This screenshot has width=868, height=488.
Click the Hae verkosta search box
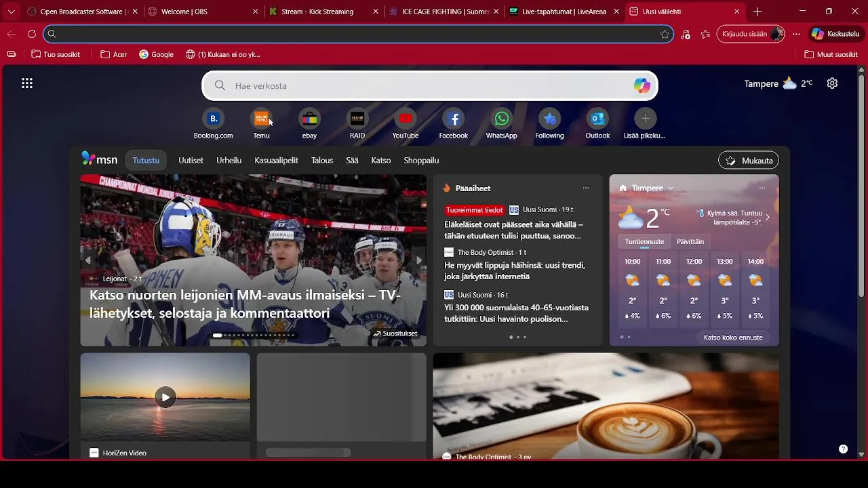[x=430, y=85]
